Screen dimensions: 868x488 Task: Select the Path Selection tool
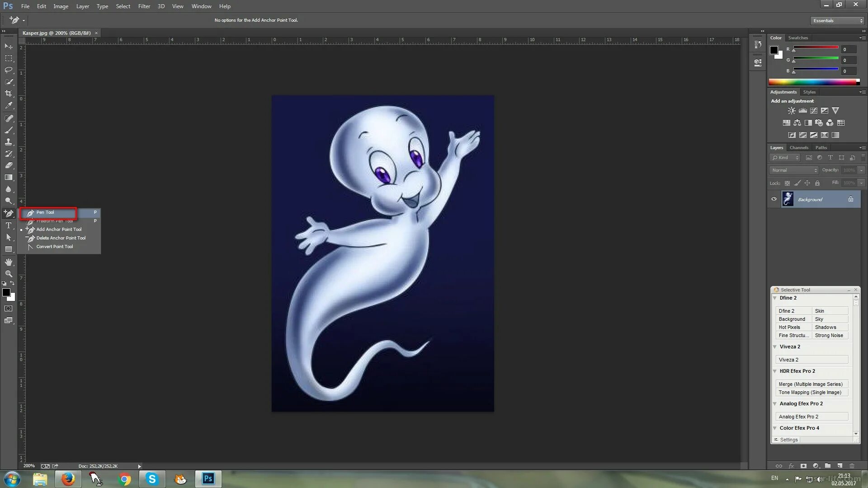[x=9, y=237]
